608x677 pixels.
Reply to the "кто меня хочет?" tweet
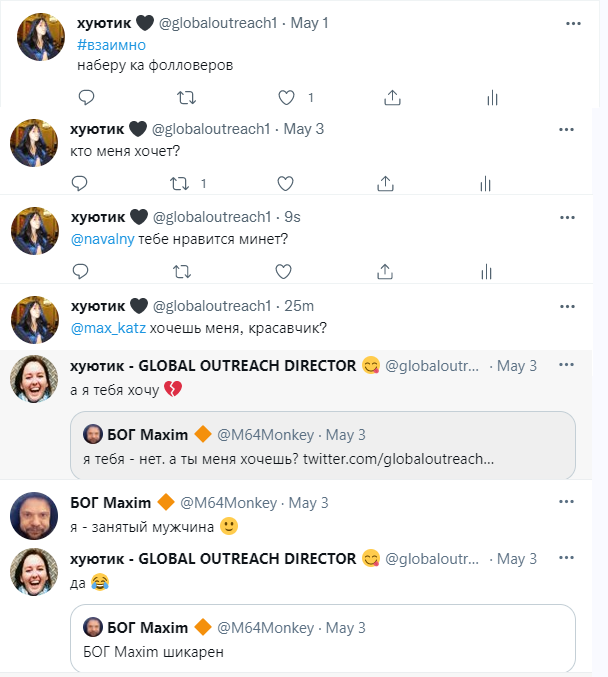81,183
